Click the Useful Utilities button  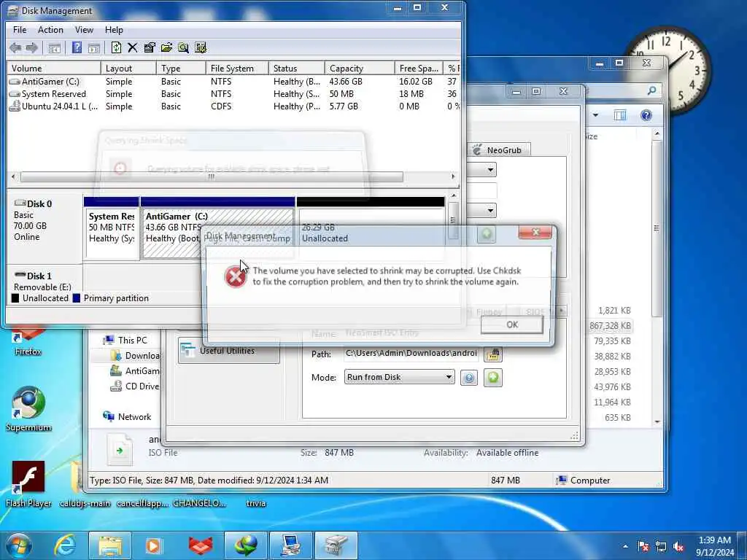pos(228,351)
